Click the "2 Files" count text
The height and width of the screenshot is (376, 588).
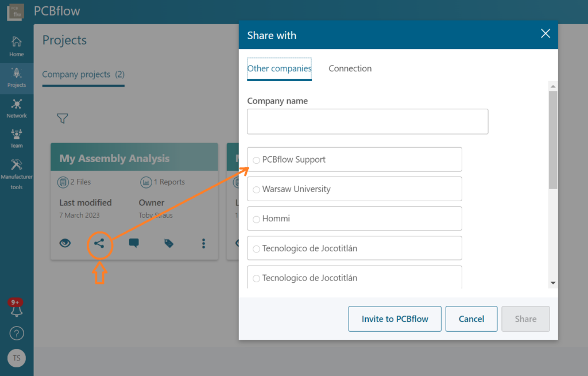pos(80,182)
